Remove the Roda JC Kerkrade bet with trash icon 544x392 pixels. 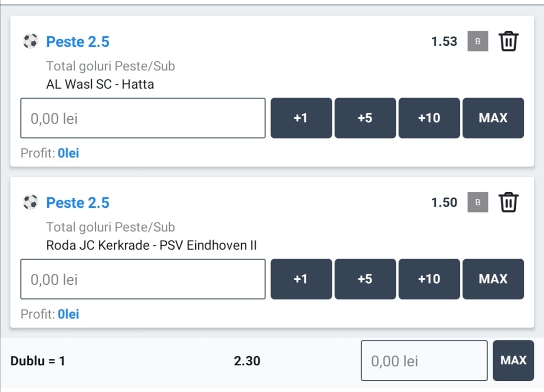coord(508,202)
